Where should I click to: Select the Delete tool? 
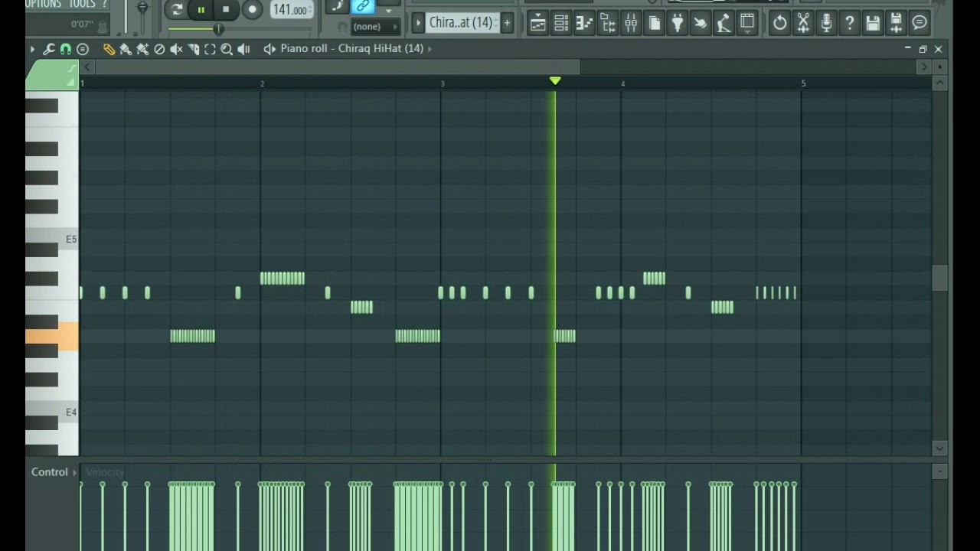(159, 49)
